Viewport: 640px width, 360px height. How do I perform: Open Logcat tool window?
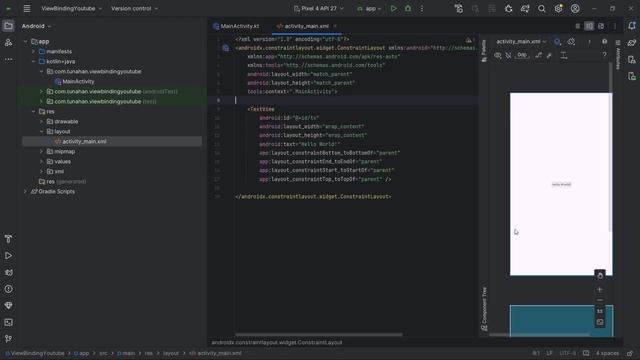click(x=8, y=272)
